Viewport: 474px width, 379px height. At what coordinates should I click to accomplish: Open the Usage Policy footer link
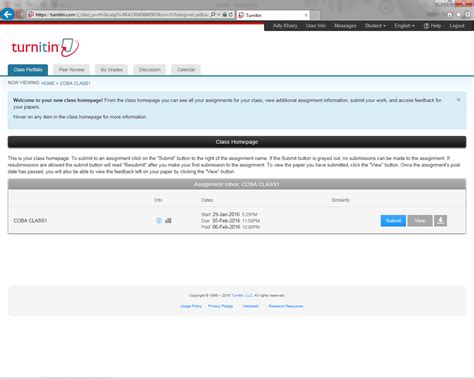[191, 306]
